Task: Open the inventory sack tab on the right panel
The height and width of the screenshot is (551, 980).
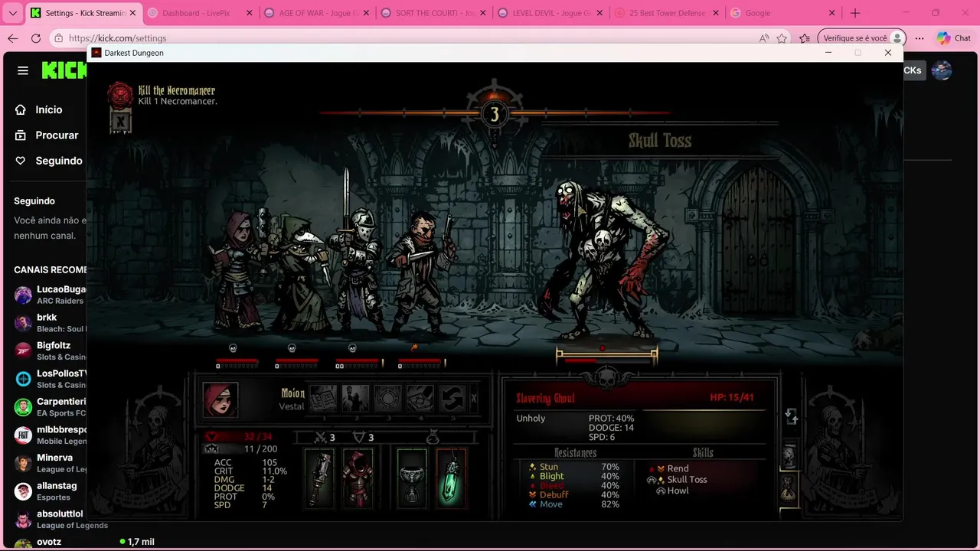Action: tap(789, 488)
